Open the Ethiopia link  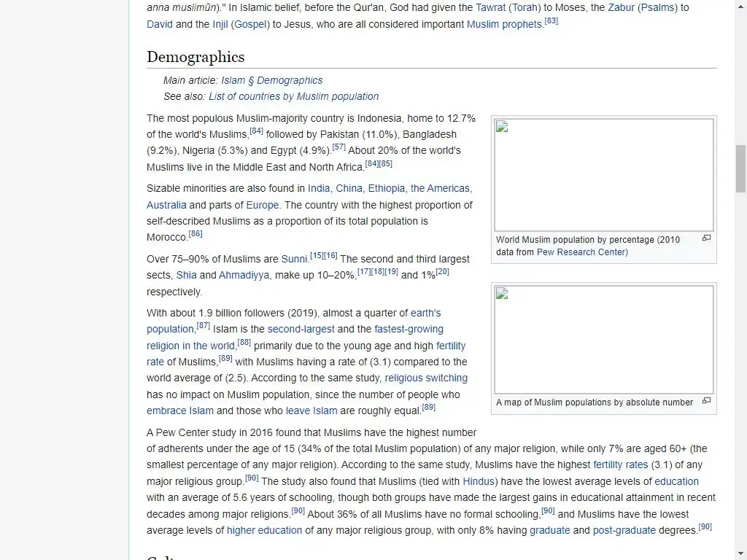tap(387, 189)
